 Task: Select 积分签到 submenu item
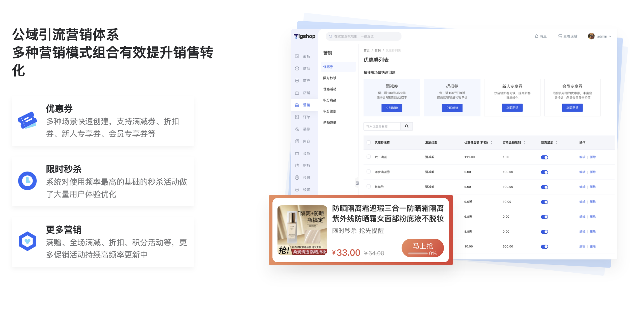click(330, 111)
